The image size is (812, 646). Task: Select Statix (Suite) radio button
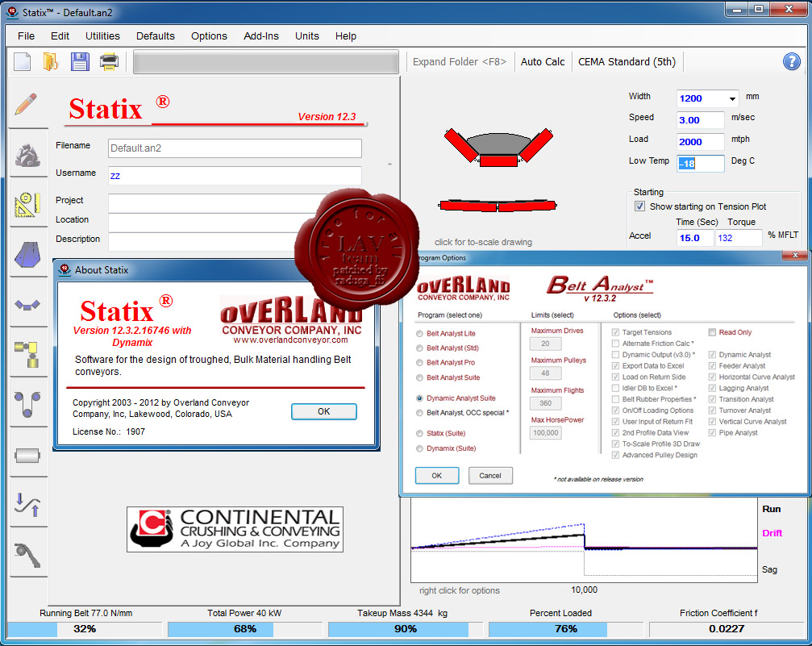pos(419,434)
